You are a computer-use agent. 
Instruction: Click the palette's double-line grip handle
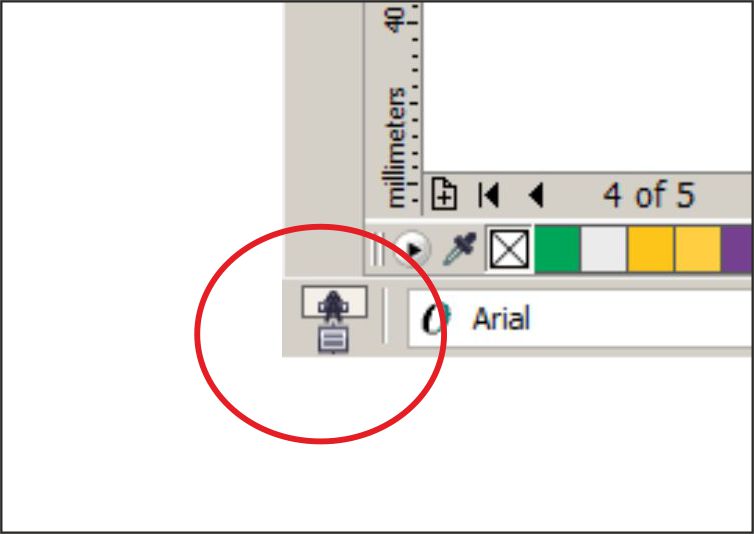pos(378,249)
